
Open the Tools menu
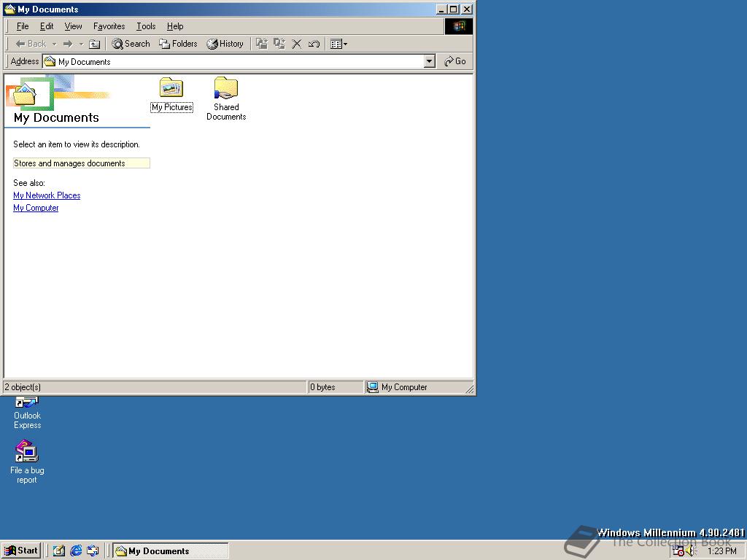point(146,26)
